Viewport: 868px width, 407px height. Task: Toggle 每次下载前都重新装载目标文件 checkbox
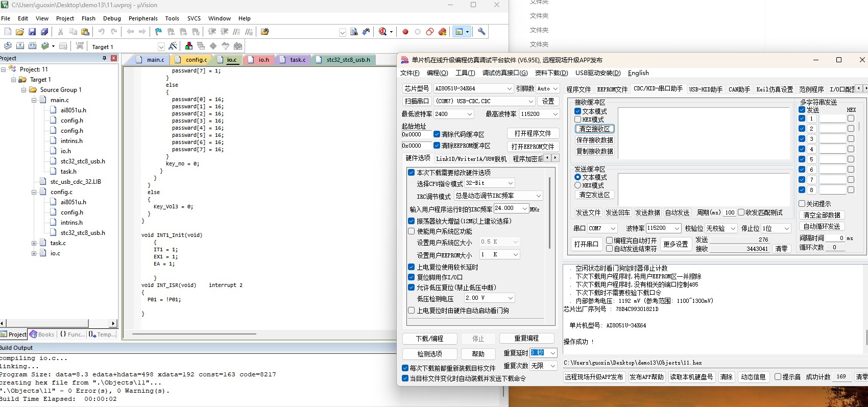tap(405, 368)
